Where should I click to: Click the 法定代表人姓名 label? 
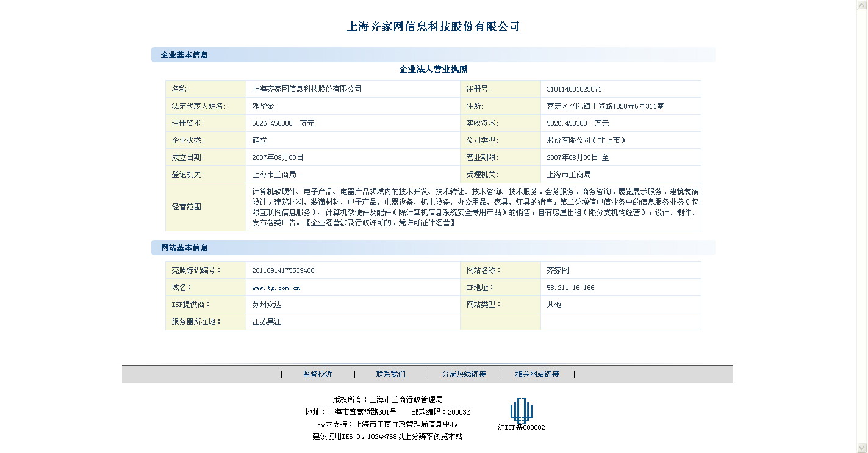(199, 106)
